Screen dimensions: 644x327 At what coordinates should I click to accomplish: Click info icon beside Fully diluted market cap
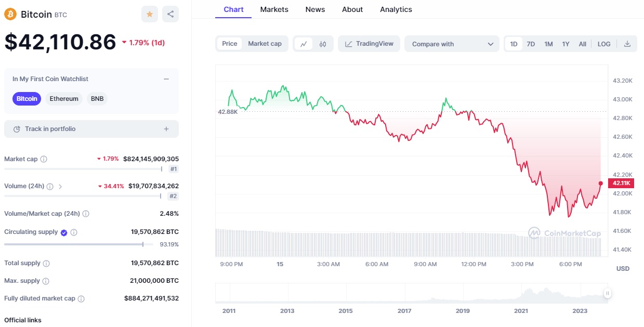coord(81,299)
